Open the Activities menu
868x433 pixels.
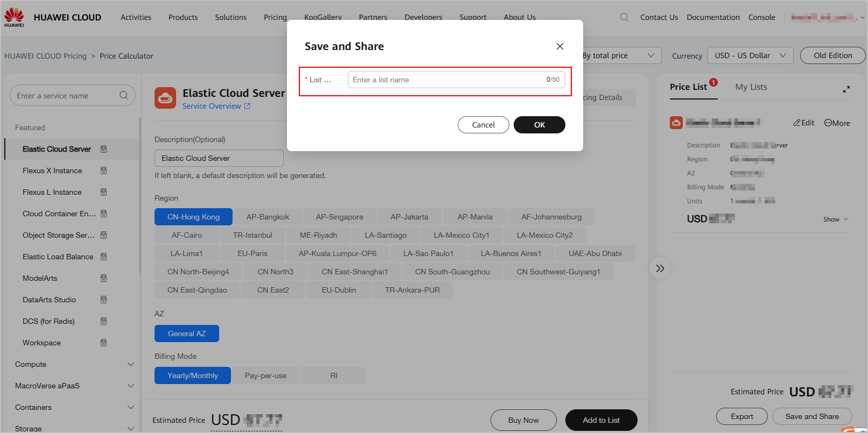point(136,17)
